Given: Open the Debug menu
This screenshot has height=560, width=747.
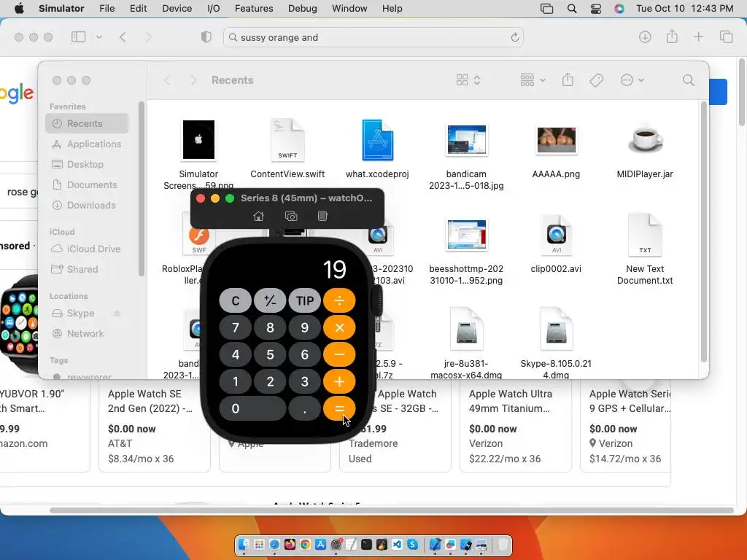Looking at the screenshot, I should click(303, 9).
